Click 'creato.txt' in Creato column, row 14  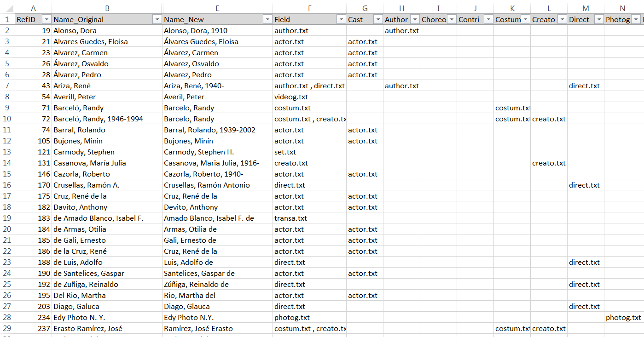(549, 163)
